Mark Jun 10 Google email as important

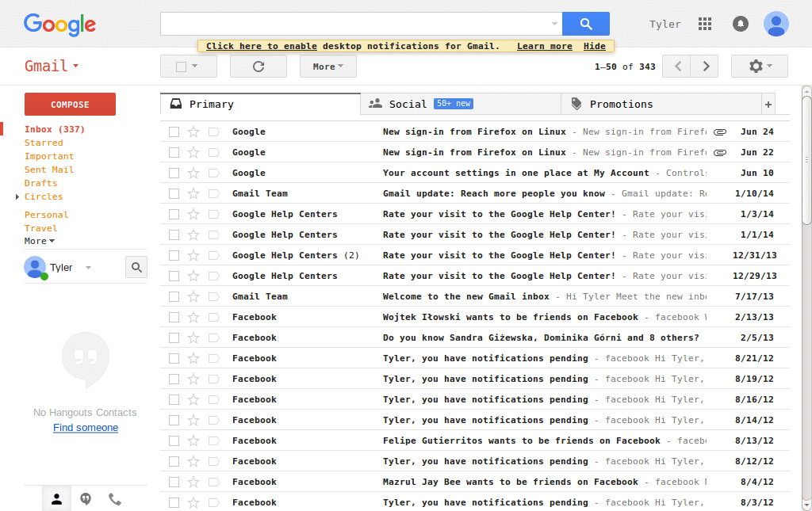coord(213,174)
